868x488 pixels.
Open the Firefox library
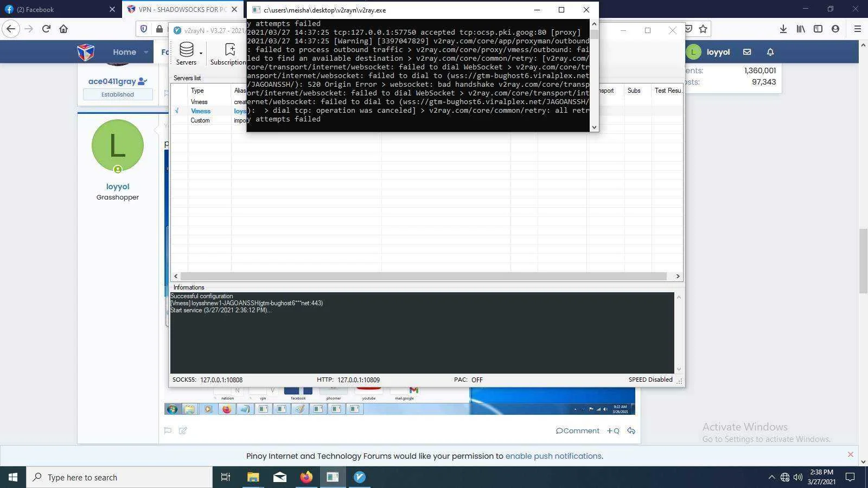pyautogui.click(x=801, y=29)
